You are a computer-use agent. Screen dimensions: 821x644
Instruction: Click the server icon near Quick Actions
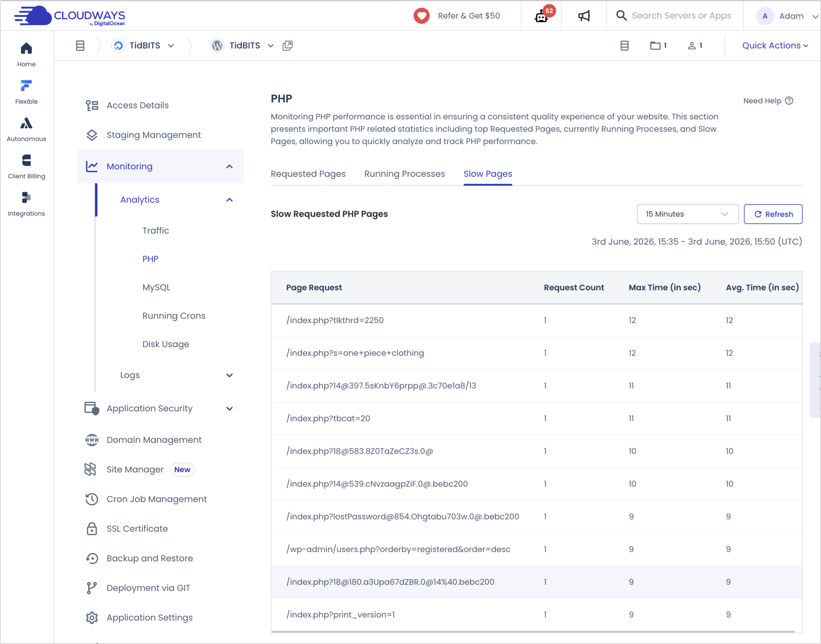pyautogui.click(x=625, y=46)
